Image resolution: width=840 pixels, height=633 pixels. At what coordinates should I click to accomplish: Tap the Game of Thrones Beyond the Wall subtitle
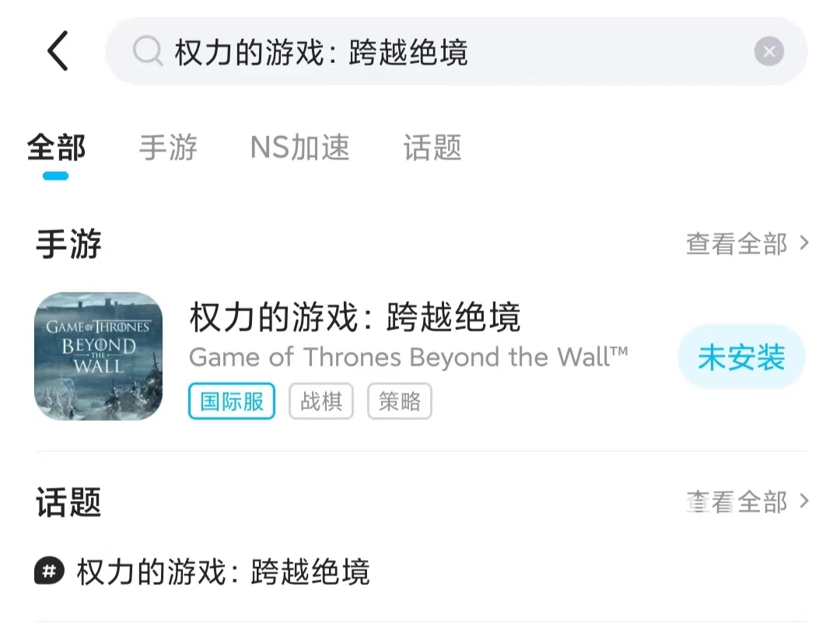[408, 357]
